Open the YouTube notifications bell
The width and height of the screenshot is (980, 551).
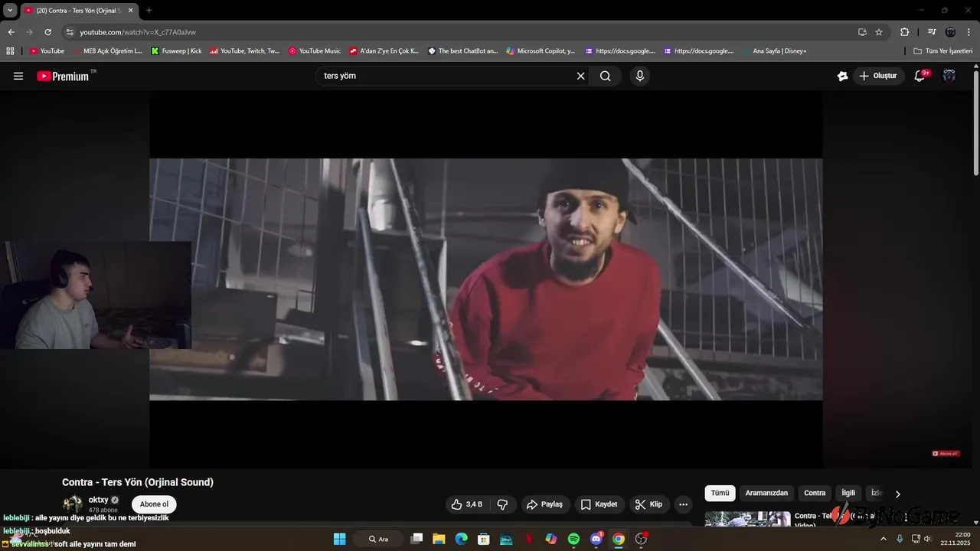(920, 76)
